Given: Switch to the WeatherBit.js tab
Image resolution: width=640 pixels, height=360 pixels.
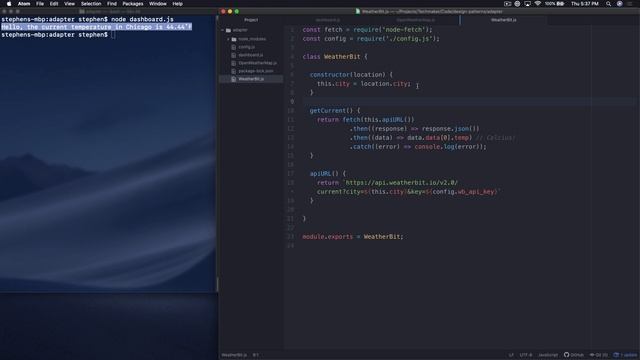Looking at the screenshot, I should (504, 20).
